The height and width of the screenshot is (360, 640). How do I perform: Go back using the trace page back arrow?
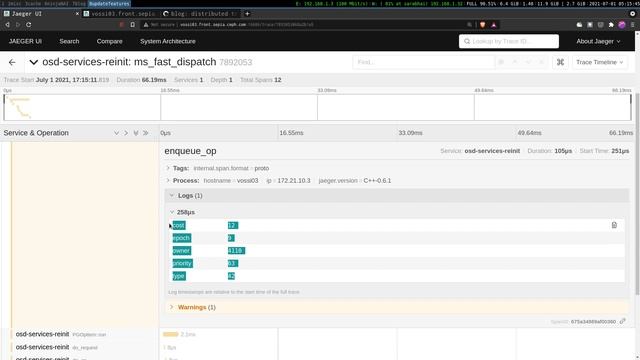(x=12, y=62)
